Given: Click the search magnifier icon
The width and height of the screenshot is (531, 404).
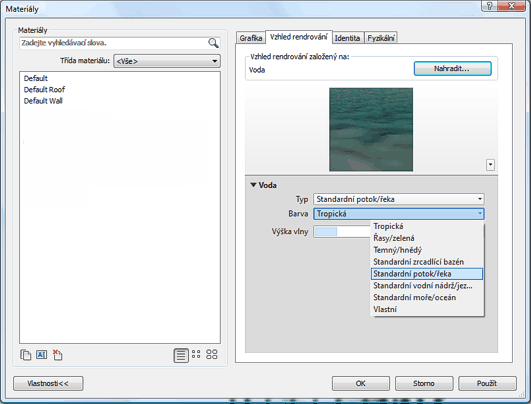Looking at the screenshot, I should click(213, 43).
